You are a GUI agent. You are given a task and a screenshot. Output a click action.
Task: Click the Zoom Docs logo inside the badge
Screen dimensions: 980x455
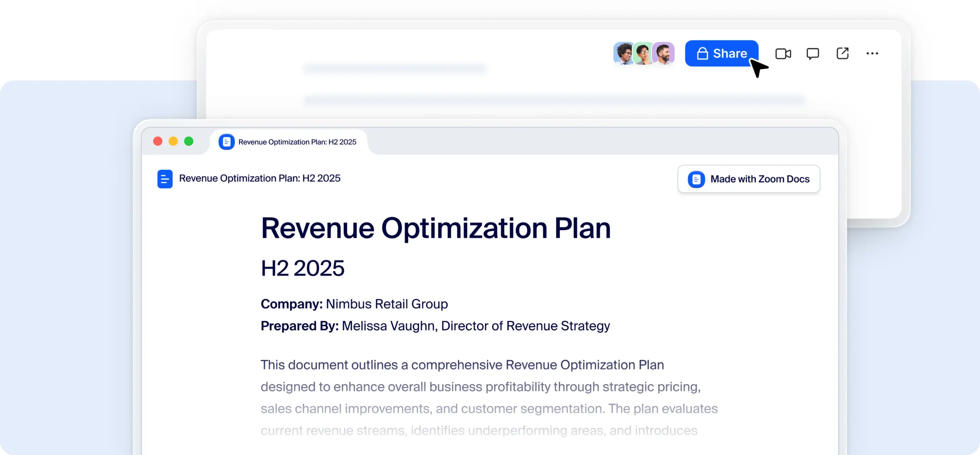click(x=696, y=179)
